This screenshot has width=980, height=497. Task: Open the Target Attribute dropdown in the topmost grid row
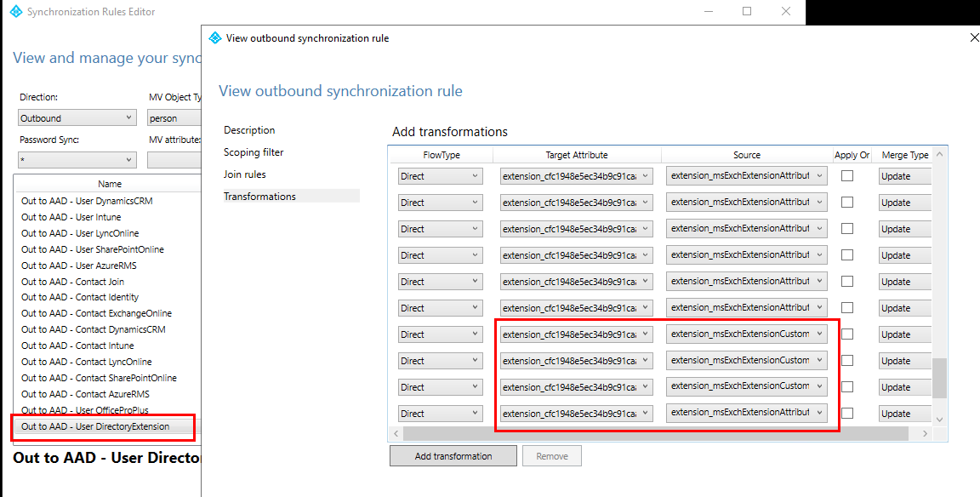coord(576,176)
